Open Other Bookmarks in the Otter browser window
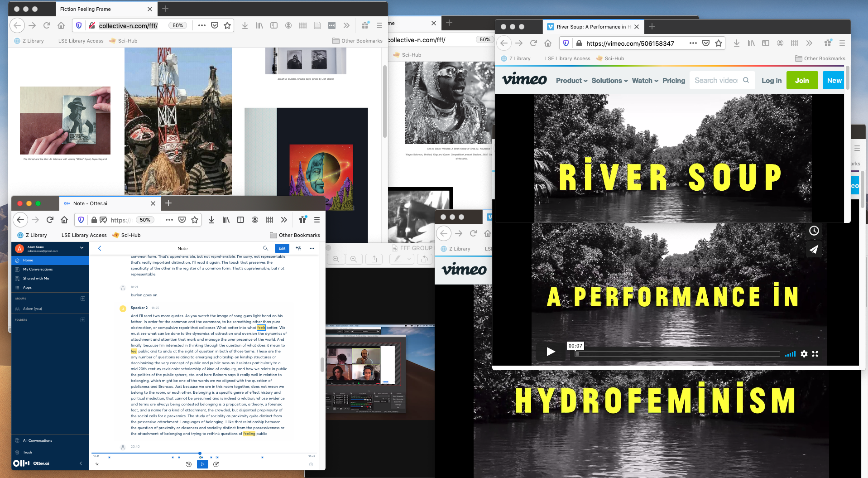The image size is (868, 478). (295, 235)
